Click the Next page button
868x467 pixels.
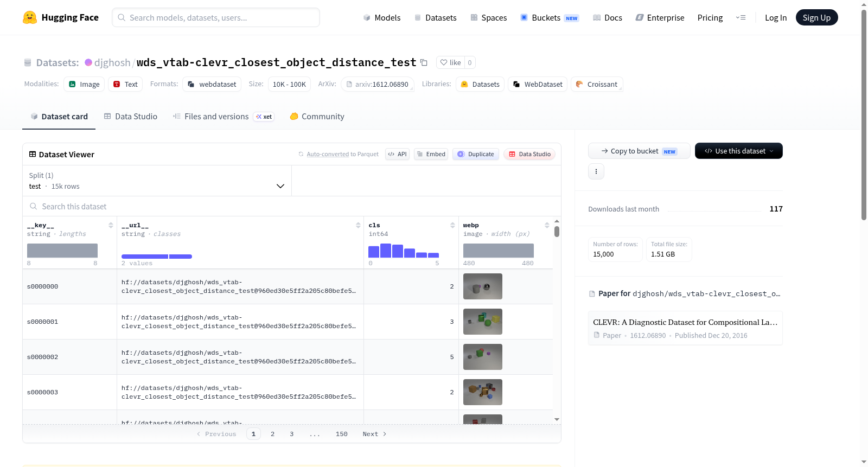374,434
